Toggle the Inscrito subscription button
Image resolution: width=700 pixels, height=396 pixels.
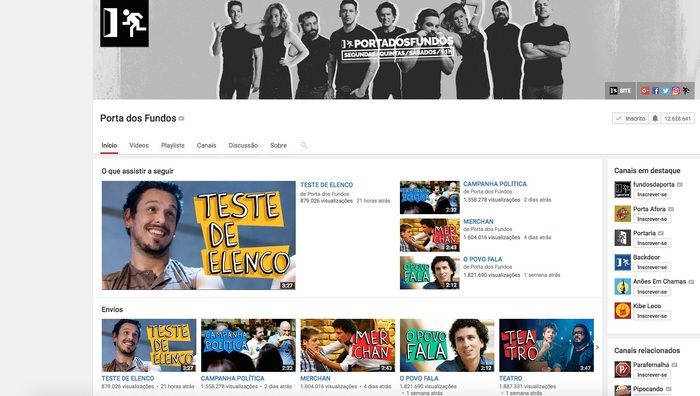630,118
